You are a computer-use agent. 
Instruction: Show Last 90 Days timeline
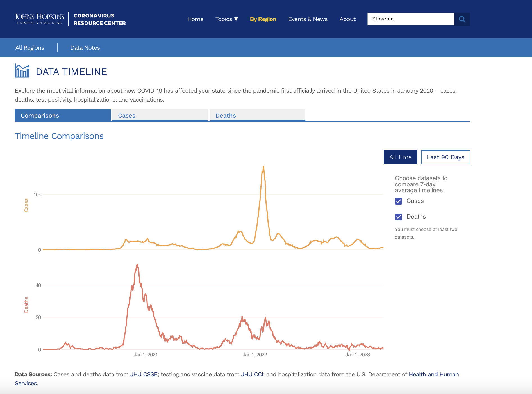[x=445, y=157]
